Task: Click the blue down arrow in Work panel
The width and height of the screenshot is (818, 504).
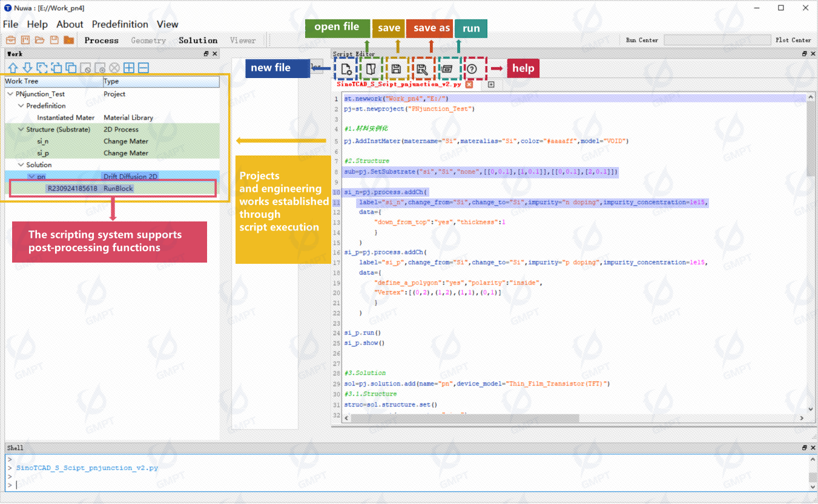Action: [27, 68]
